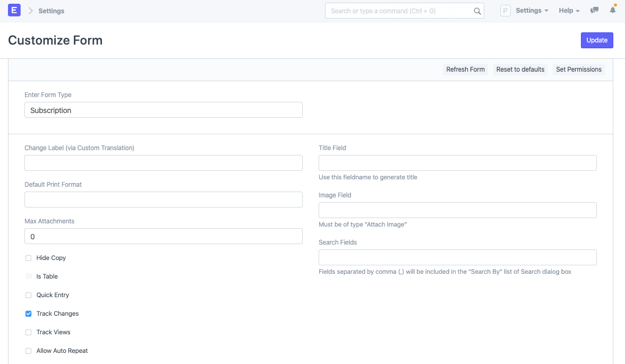Screen dimensions: 625x364
Task: Click the Refresh Form button
Action: 465,70
